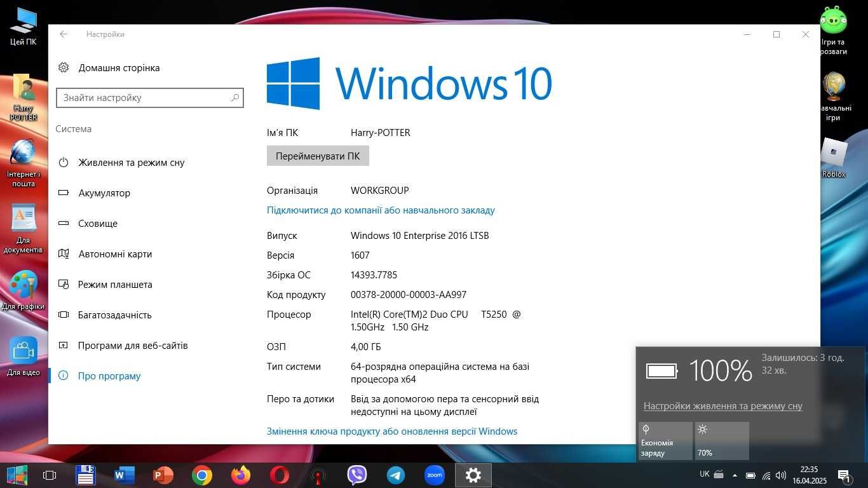Open Змінення ключа продукту link

(392, 431)
